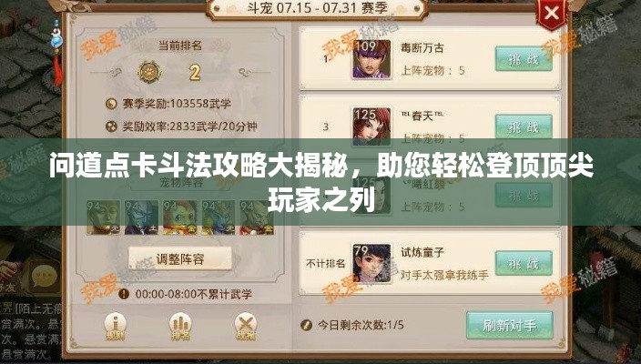Viewport: 641px width, 364px height.
Task: Close the pet battle panel with red X
Action: (551, 15)
